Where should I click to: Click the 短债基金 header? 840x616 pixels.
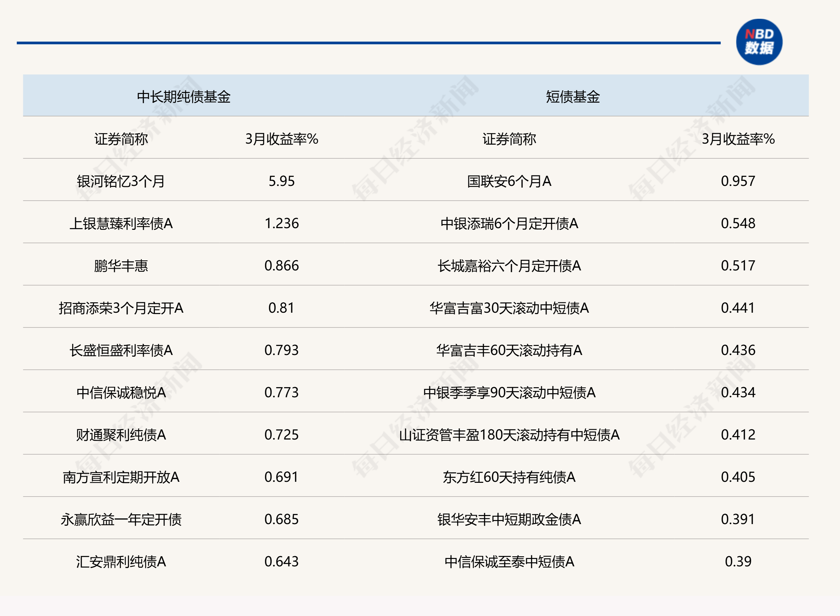[572, 97]
